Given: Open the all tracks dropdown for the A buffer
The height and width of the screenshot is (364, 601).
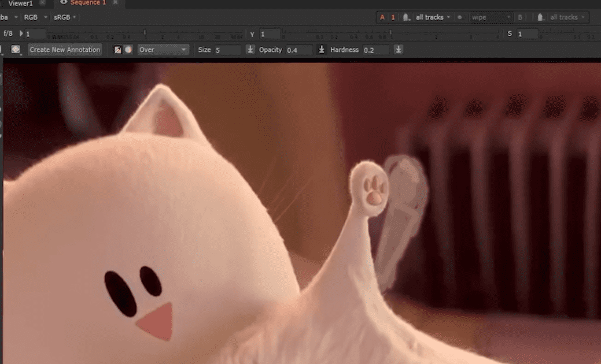Looking at the screenshot, I should [x=430, y=17].
